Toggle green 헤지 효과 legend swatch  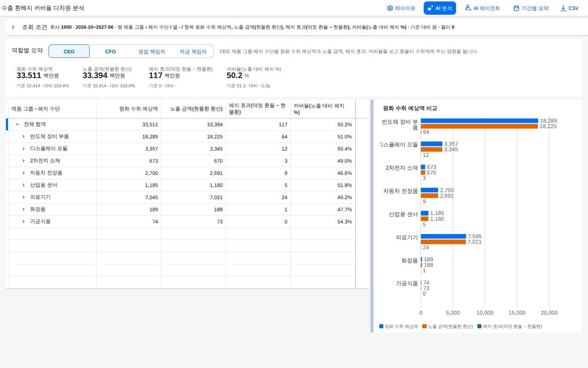click(x=480, y=326)
